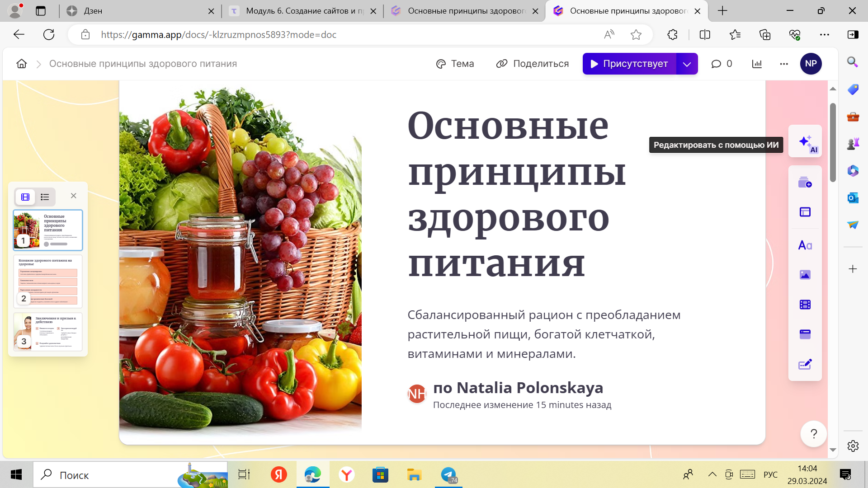Viewport: 868px width, 488px height.
Task: Open the card template layout icon
Action: (806, 211)
